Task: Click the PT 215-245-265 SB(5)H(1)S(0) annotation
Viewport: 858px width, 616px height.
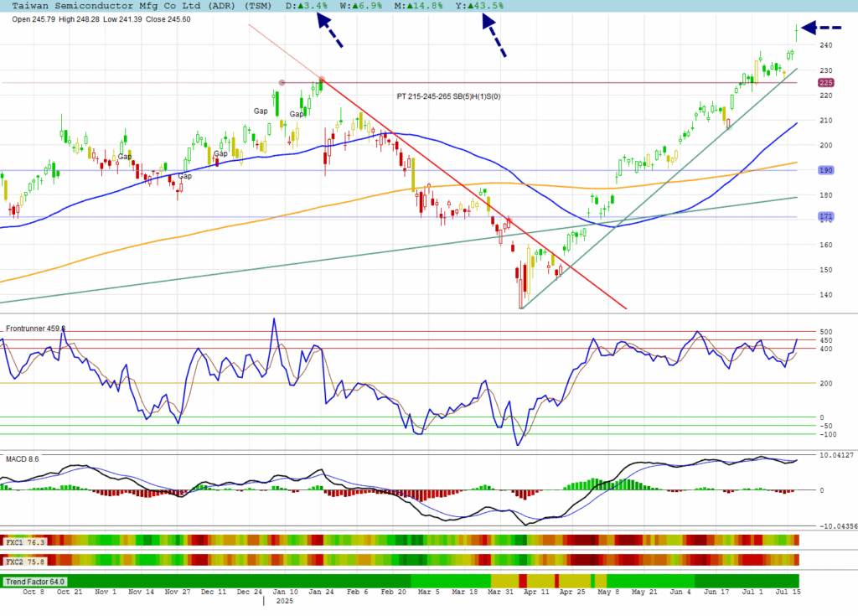Action: (x=448, y=96)
